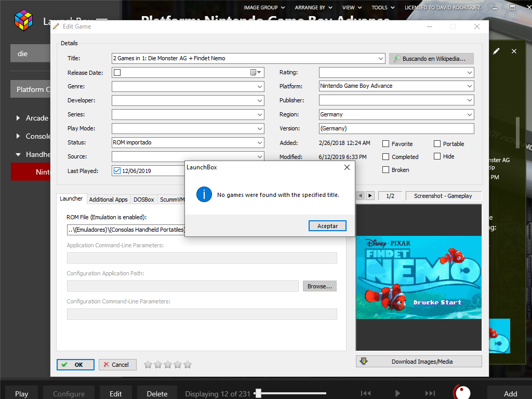
Task: Open the Source dropdown
Action: [260, 156]
